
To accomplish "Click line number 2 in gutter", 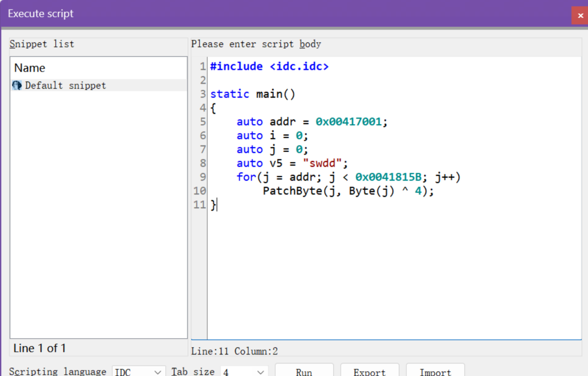I will (203, 80).
